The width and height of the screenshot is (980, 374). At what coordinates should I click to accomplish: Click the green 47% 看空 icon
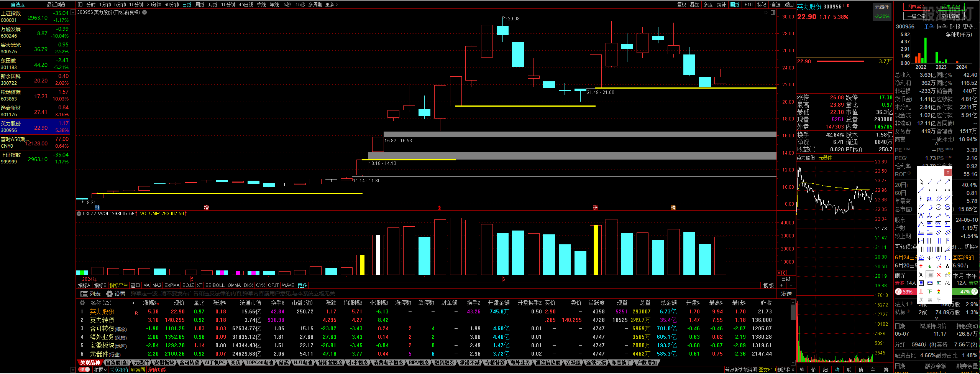click(975, 292)
